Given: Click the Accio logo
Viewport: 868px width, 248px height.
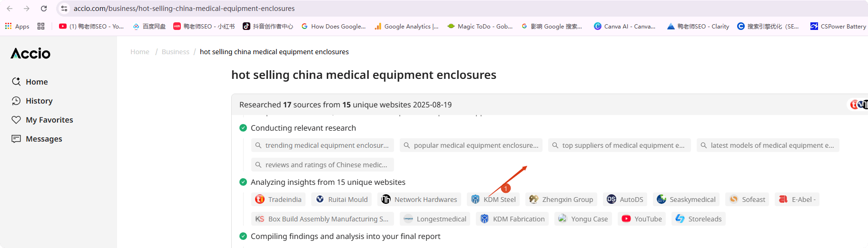Looking at the screenshot, I should [x=30, y=54].
